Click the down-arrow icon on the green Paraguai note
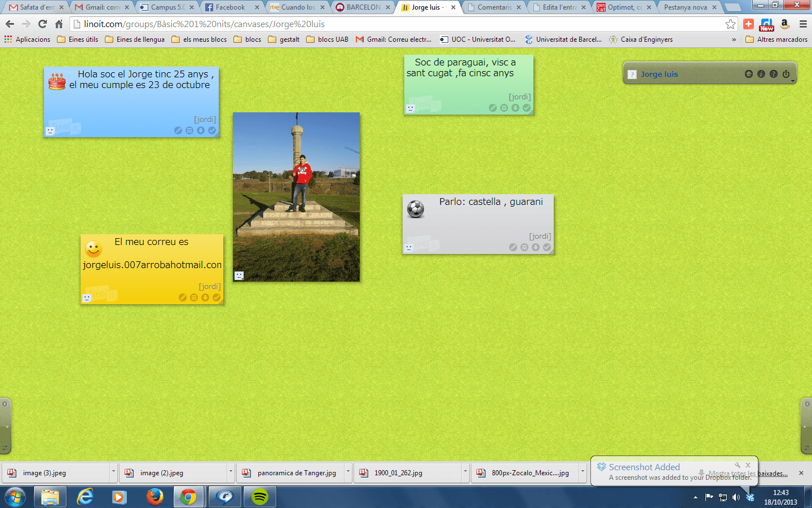Viewport: 812px width, 508px height. pyautogui.click(x=515, y=108)
